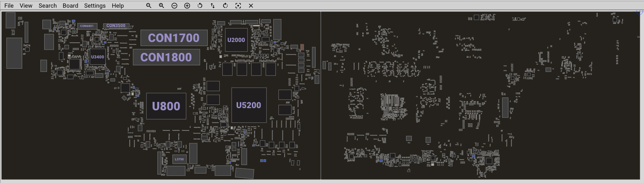Screen dimensions: 644x183
Task: Click the plain magnifier search icon
Action: 149,5
